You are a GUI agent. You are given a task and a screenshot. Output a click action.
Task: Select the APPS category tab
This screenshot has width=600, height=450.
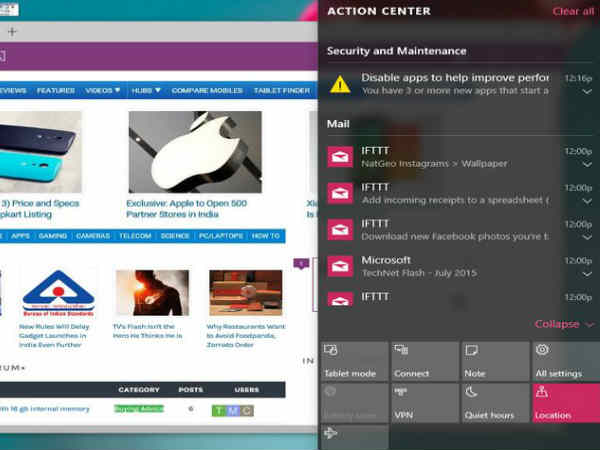tap(20, 236)
